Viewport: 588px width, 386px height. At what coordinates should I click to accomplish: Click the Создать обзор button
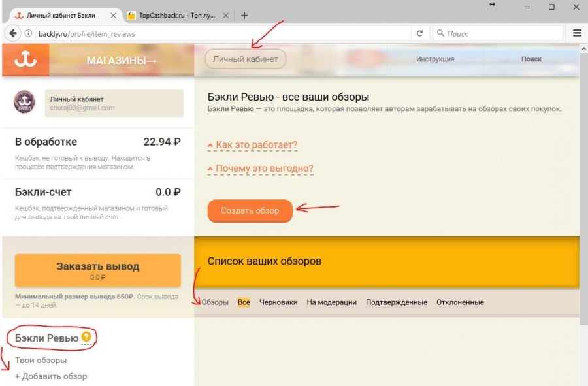point(250,210)
